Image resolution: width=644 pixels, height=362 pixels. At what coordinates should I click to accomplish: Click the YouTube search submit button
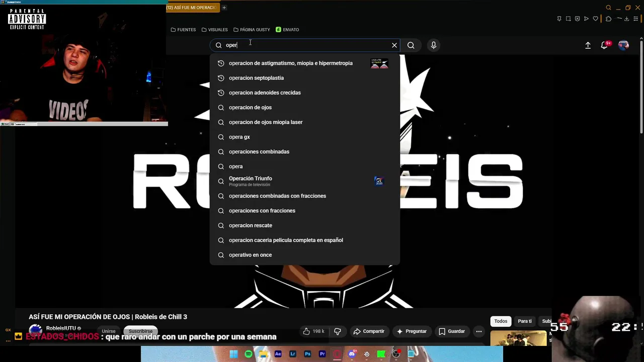coord(411,45)
